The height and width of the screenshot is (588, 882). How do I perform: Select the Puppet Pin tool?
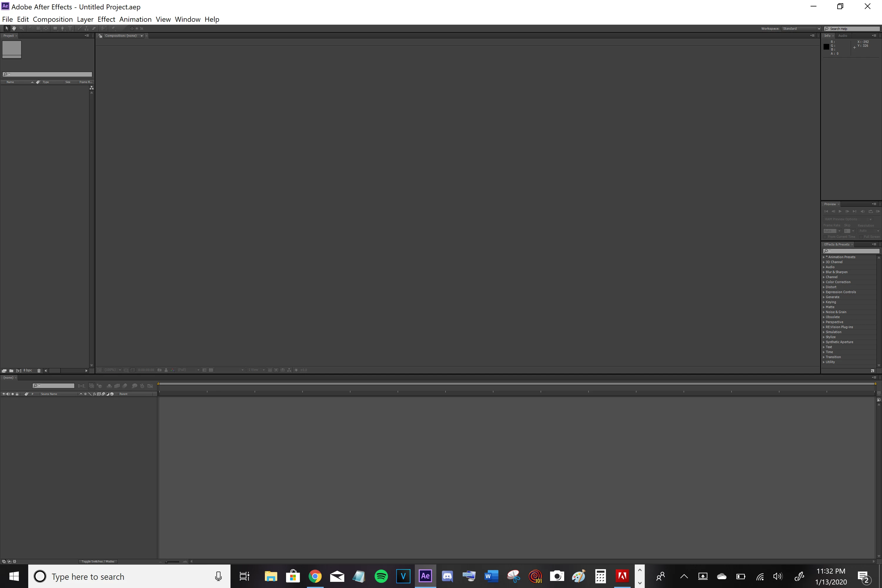113,29
